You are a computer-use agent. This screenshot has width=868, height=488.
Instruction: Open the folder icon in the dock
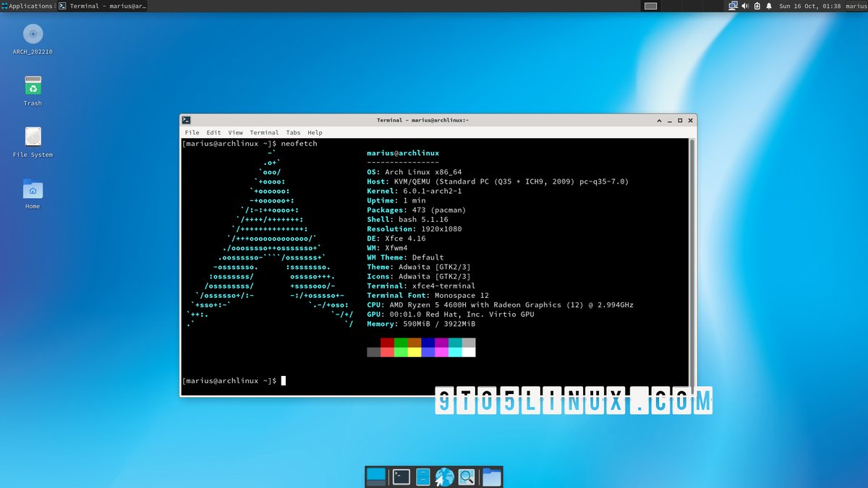492,476
